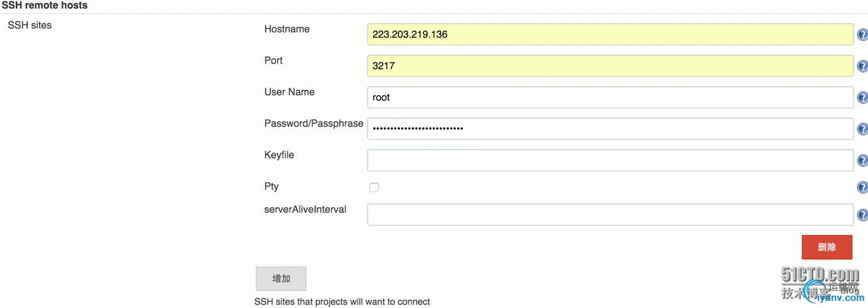Click the 增加 add button

coord(281,278)
